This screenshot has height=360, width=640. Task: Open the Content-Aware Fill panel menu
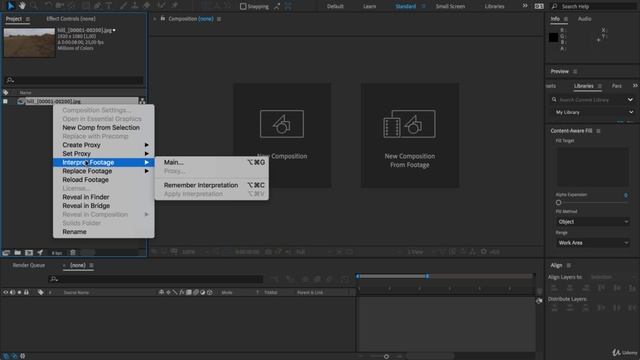598,131
